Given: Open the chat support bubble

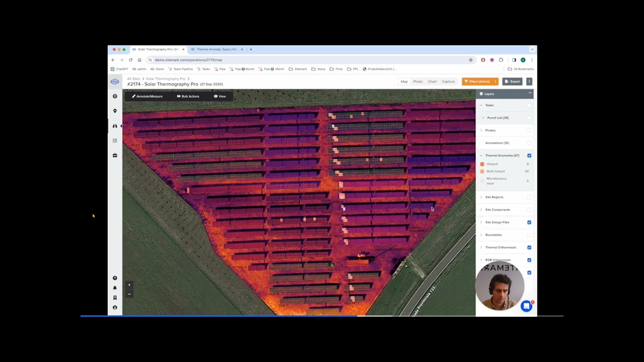Looking at the screenshot, I should tap(526, 306).
